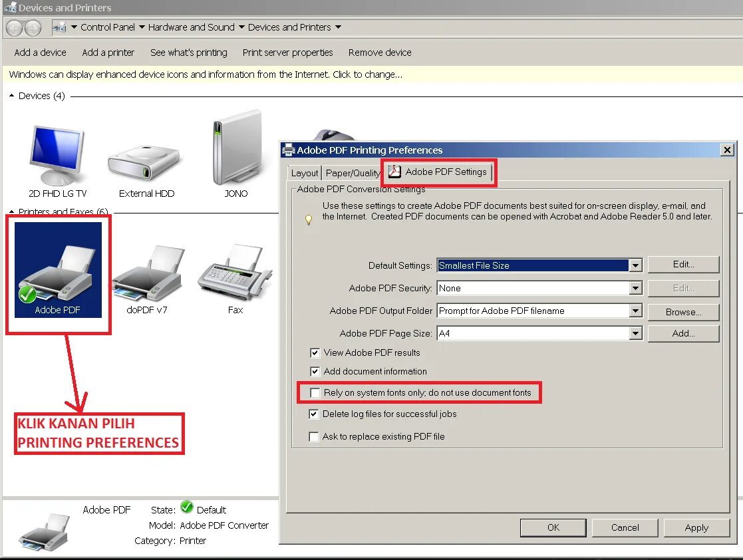This screenshot has height=560, width=743.
Task: Click Apply in printing preferences
Action: pyautogui.click(x=696, y=528)
